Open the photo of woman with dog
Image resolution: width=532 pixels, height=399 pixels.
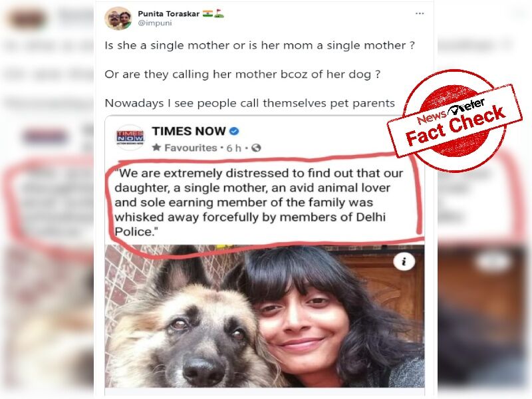[265, 316]
